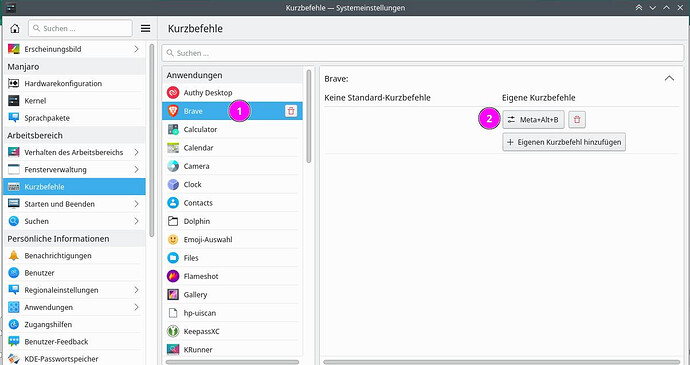Expand the Erscheinungsbild category
The width and height of the screenshot is (690, 365).
click(x=136, y=49)
